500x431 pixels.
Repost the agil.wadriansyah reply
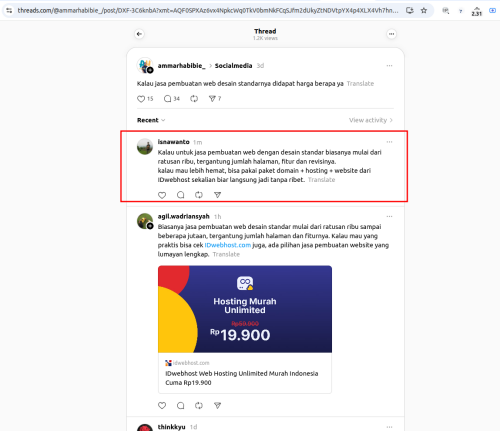coord(199,406)
